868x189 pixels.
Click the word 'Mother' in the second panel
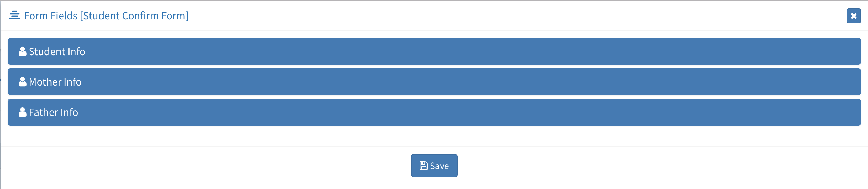pos(45,82)
